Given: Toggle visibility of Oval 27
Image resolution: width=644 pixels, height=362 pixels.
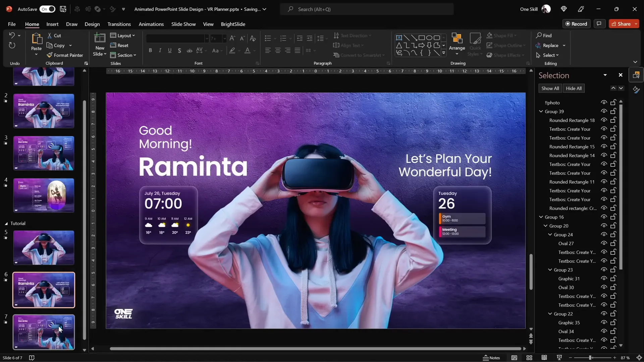Looking at the screenshot, I should pos(604,243).
